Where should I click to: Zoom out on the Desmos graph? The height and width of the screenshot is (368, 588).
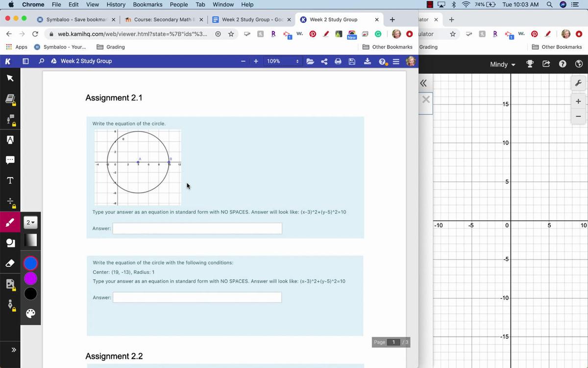point(578,116)
